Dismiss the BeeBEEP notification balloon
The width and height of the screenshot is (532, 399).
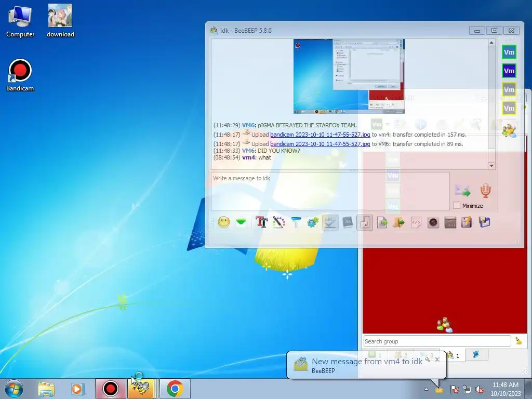[x=437, y=359]
